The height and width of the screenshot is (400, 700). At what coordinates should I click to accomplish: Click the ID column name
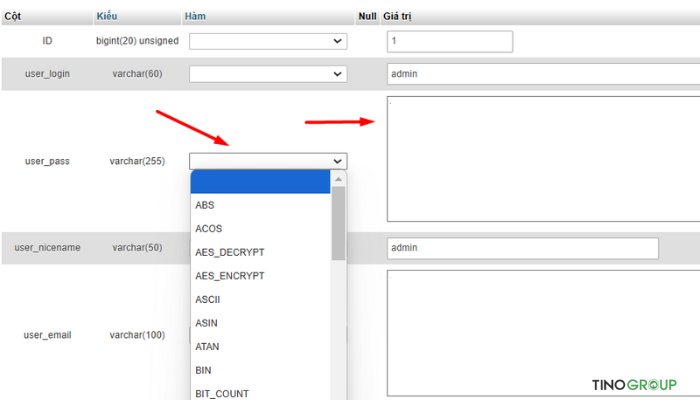47,41
